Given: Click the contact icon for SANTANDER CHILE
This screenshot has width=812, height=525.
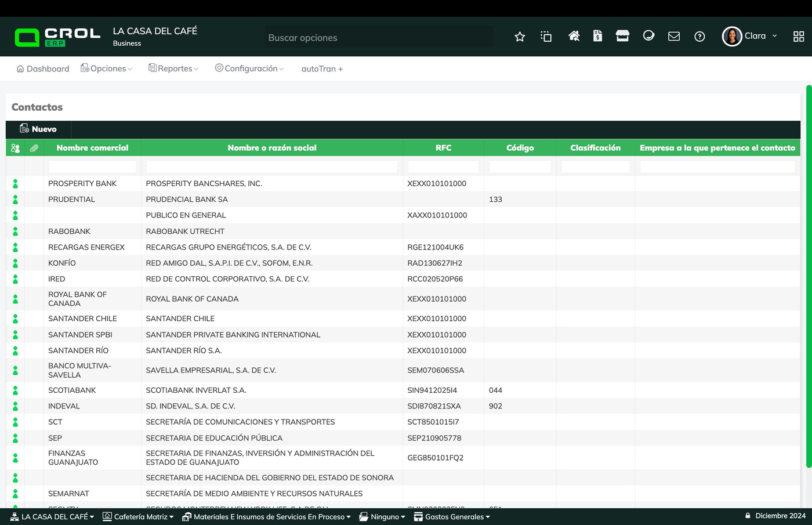Looking at the screenshot, I should [15, 318].
